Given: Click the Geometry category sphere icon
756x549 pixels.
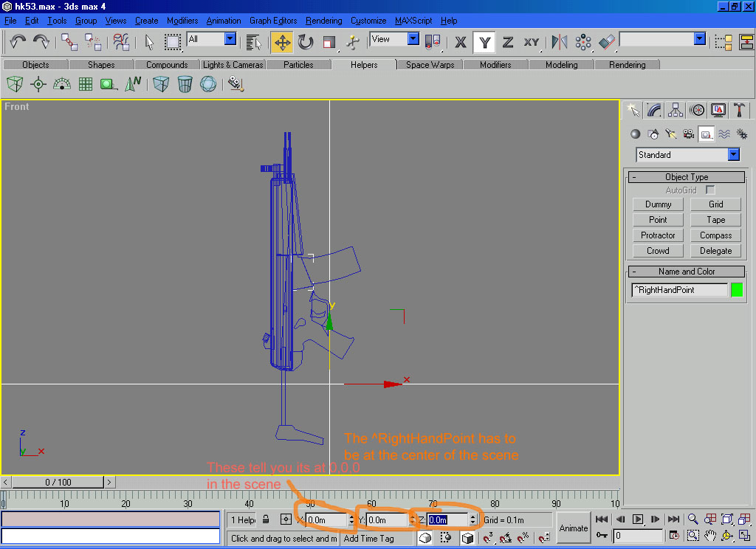Looking at the screenshot, I should (635, 134).
